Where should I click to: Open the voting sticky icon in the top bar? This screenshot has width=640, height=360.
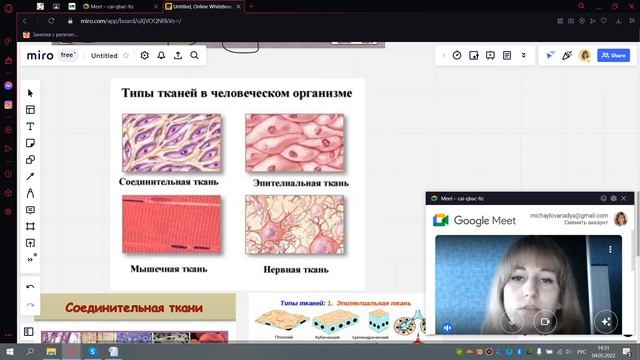point(473,56)
